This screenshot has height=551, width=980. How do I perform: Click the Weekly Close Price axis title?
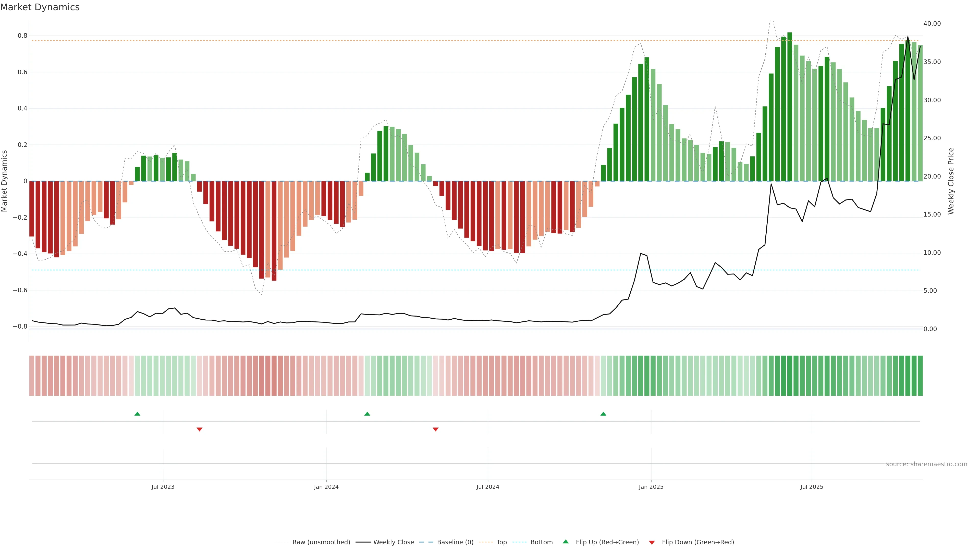point(951,181)
